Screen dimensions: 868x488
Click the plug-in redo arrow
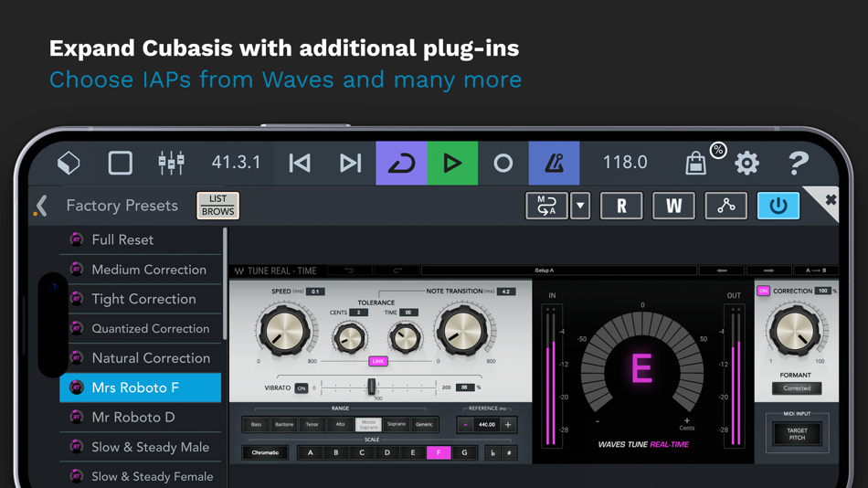[397, 271]
